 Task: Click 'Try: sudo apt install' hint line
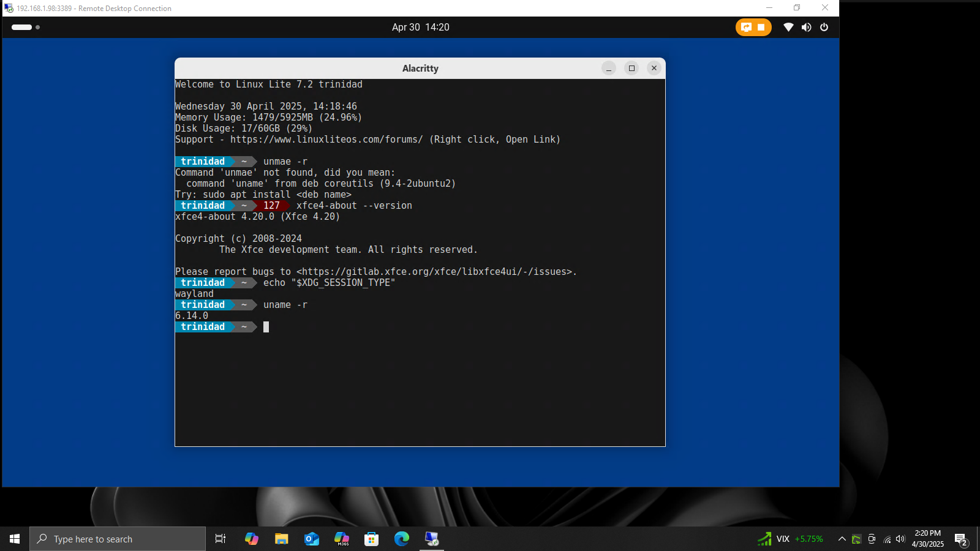[263, 195]
